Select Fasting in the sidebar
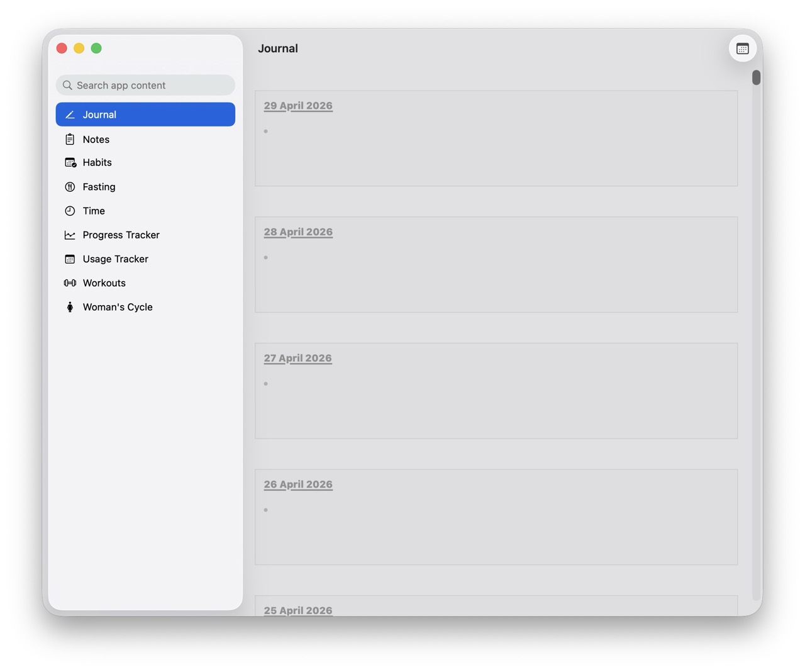 click(99, 186)
